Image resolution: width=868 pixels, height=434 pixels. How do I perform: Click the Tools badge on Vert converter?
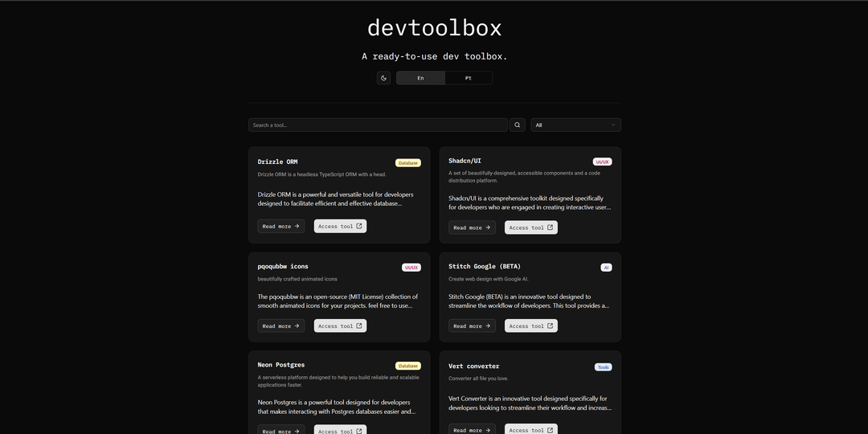click(603, 367)
